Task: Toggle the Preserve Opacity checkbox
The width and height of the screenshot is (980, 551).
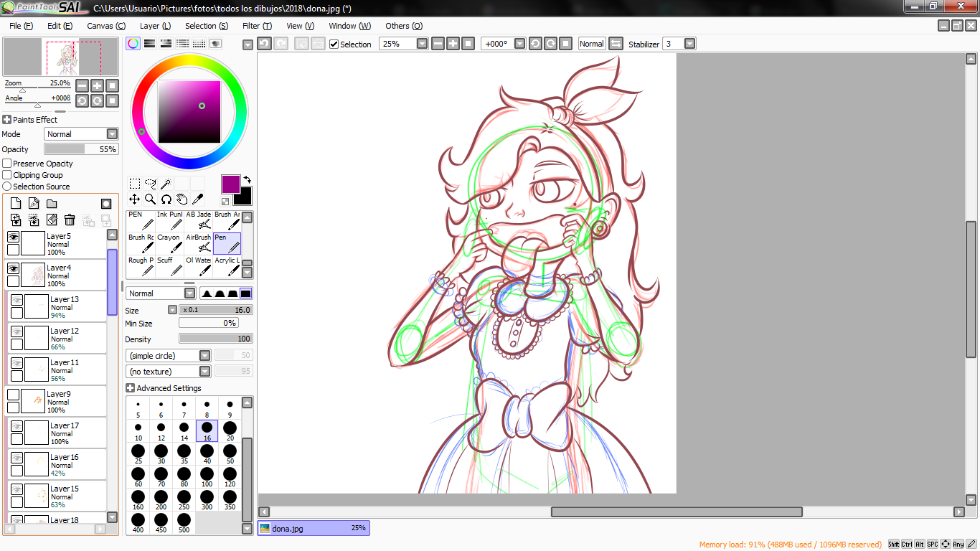Action: (x=7, y=164)
